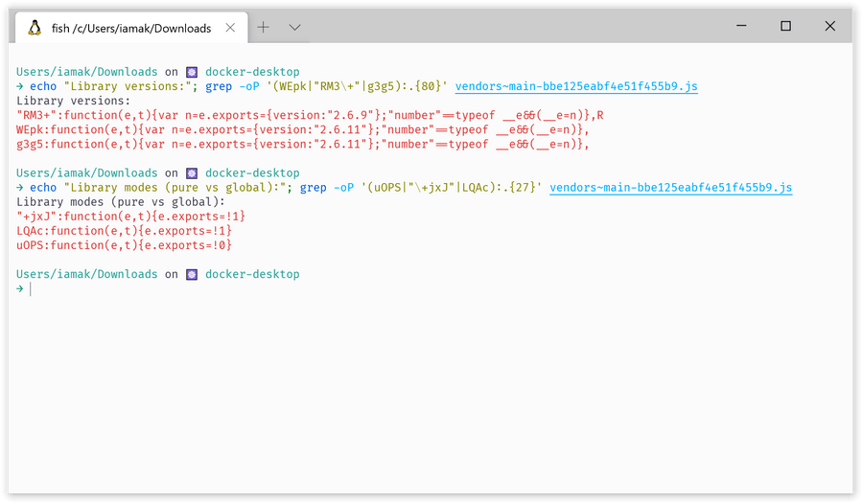Click the Linux penguin icon in the tab
The width and height of the screenshot is (863, 504).
point(35,28)
